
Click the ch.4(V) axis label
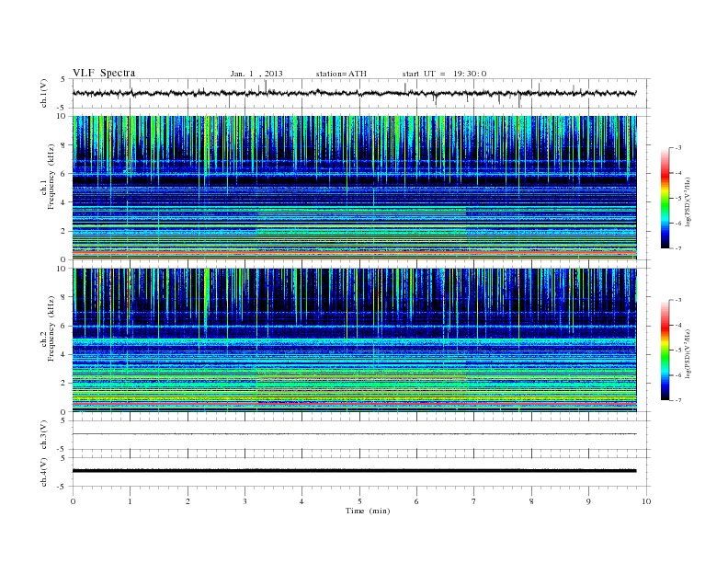tap(44, 472)
